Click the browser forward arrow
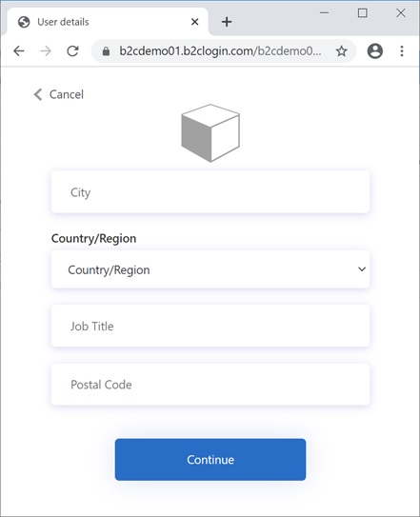The image size is (420, 517). pos(46,51)
